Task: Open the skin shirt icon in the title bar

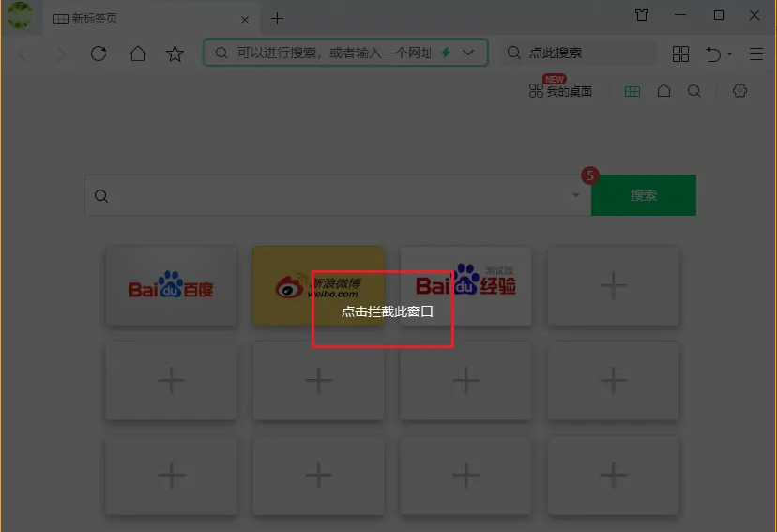Action: point(642,15)
